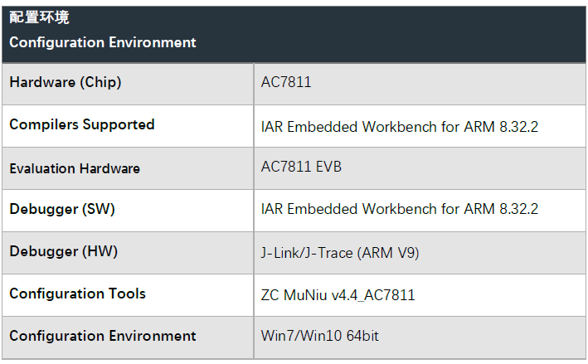This screenshot has height=364, width=588.
Task: Click the Chinese heading 配置环境
Action: click(39, 17)
